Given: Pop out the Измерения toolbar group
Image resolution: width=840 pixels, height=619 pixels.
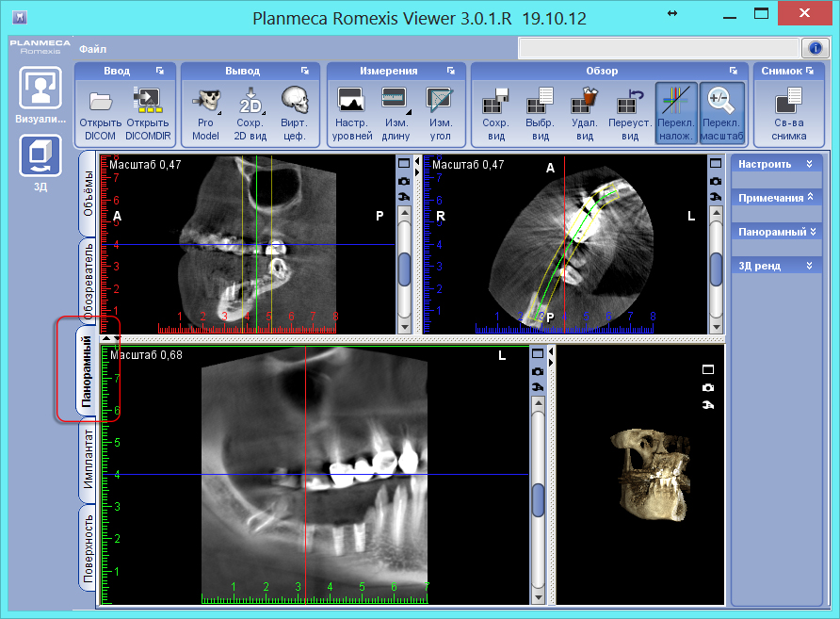Looking at the screenshot, I should click(450, 71).
